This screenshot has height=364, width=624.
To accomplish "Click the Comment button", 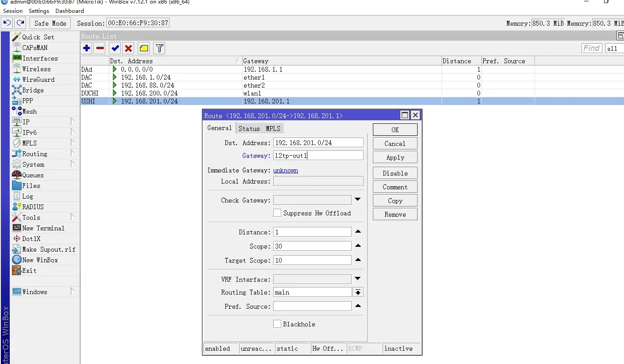I will point(395,187).
